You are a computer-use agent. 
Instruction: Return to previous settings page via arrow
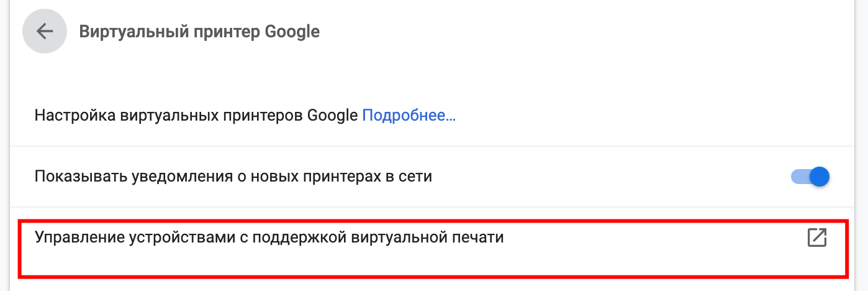tap(44, 31)
